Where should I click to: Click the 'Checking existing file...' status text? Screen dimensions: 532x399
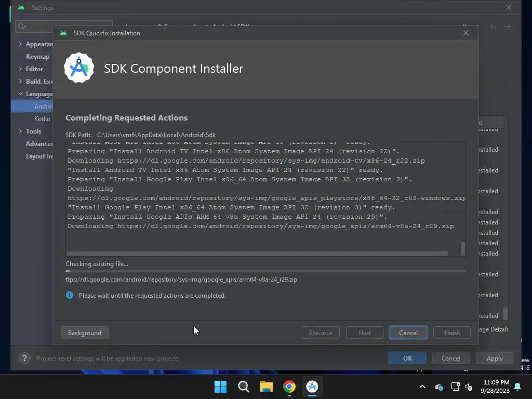[97, 263]
